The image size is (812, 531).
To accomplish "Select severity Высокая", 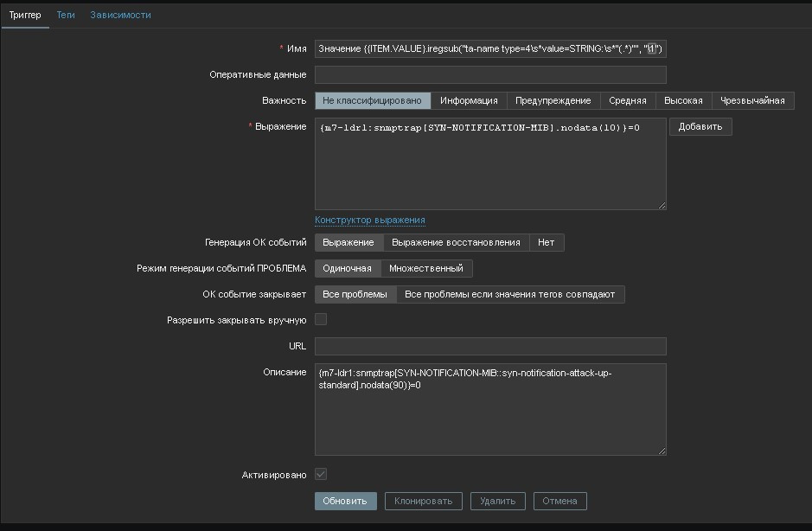I will (683, 100).
